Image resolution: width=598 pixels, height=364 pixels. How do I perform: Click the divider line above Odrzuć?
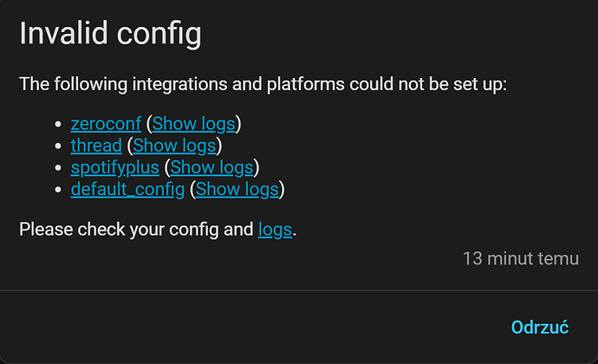pyautogui.click(x=299, y=289)
